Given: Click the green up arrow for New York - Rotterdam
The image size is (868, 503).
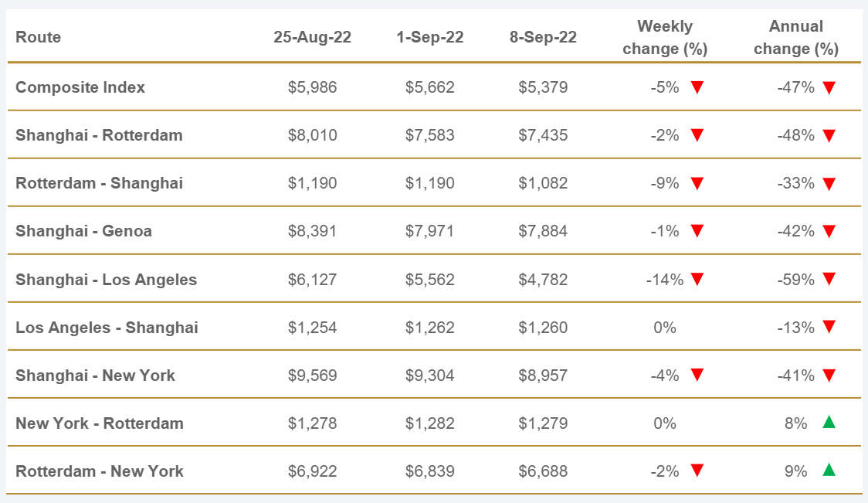Looking at the screenshot, I should [829, 422].
